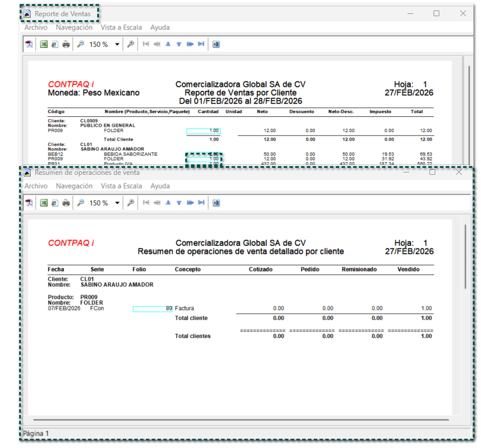The height and width of the screenshot is (448, 481).
Task: Click zoom-in magnifier in Resumen de operaciones toolbar
Action: pos(131,203)
